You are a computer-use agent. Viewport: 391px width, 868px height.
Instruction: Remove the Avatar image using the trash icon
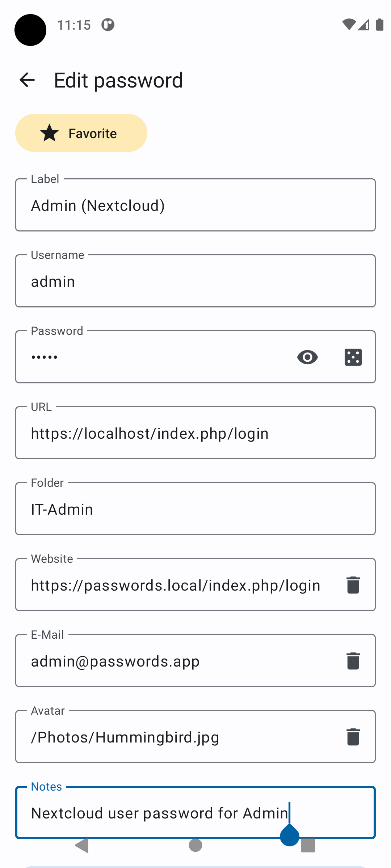click(353, 737)
